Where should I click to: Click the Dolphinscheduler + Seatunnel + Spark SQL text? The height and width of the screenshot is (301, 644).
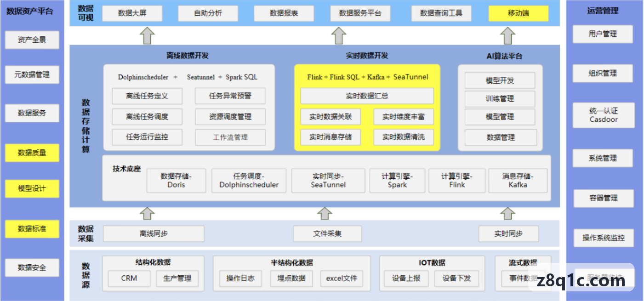coord(188,77)
